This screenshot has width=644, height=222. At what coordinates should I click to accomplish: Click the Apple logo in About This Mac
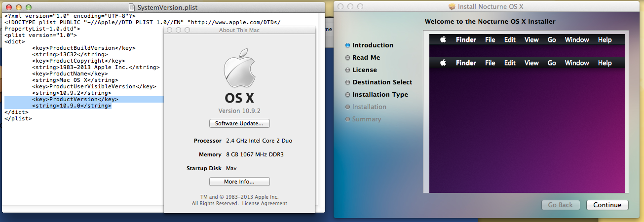tap(239, 69)
